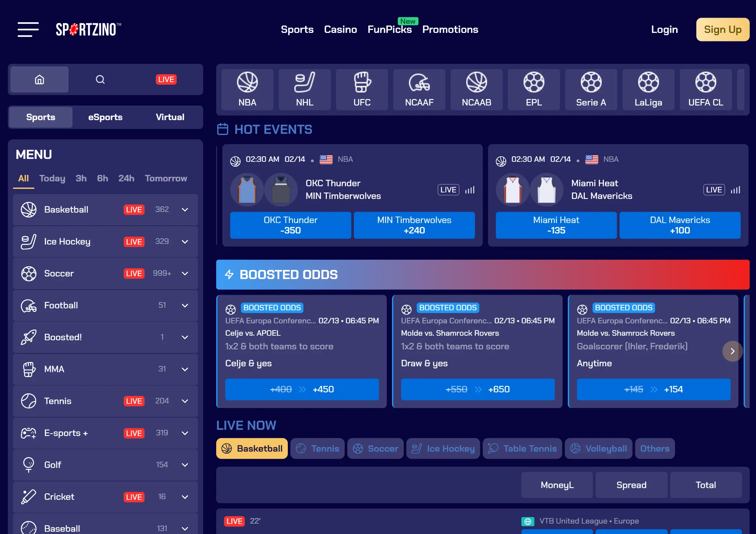This screenshot has width=756, height=534.
Task: Open Casino in top navigation
Action: (340, 30)
